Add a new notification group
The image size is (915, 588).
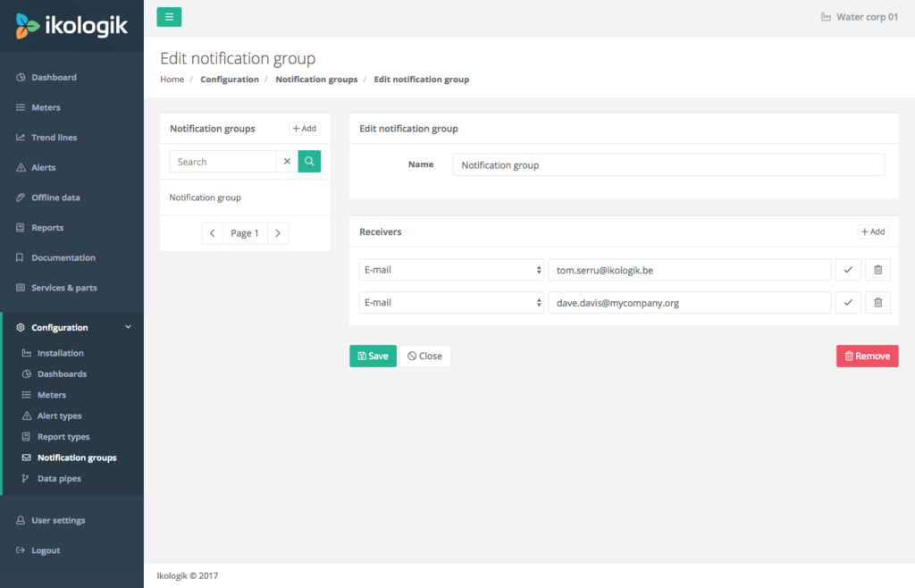[304, 129]
